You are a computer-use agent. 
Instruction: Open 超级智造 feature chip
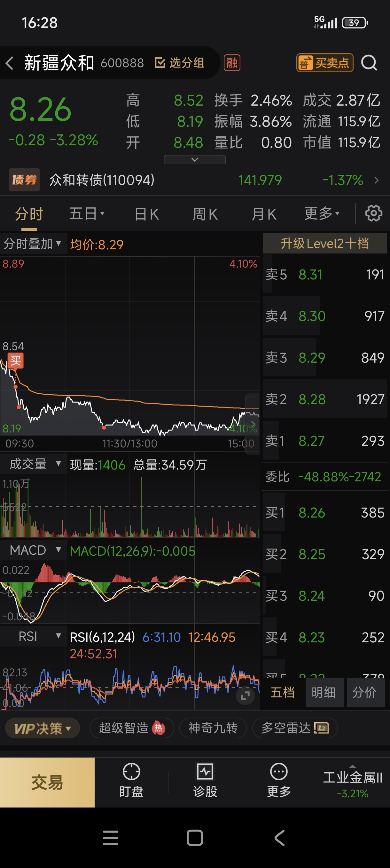(132, 728)
